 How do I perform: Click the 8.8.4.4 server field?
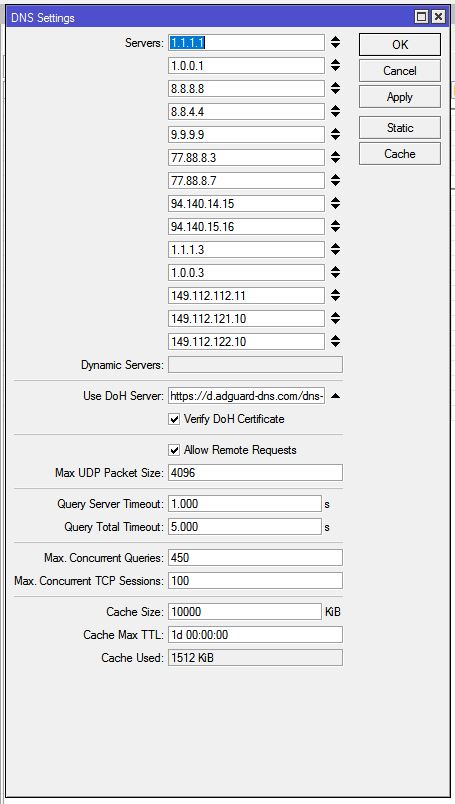[246, 111]
